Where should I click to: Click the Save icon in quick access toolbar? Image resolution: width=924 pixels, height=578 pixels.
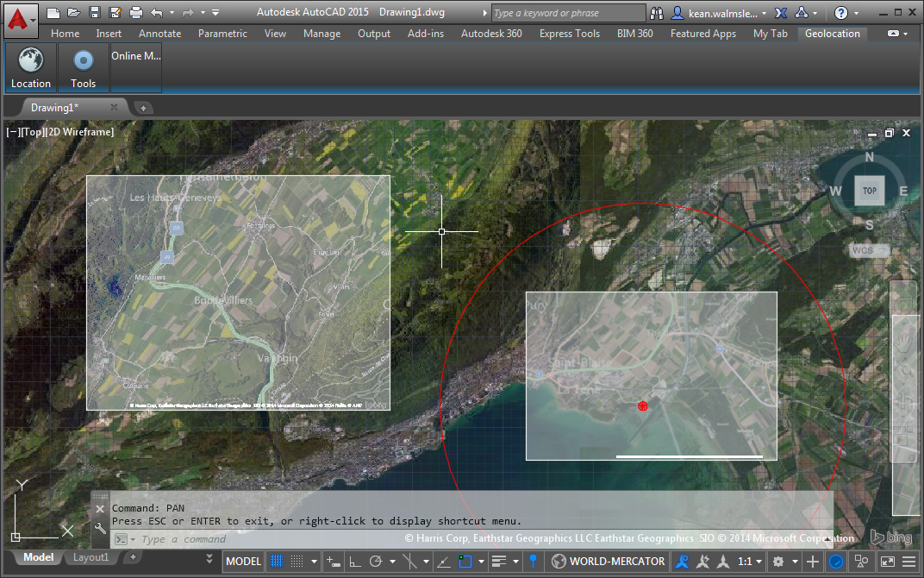[x=95, y=13]
